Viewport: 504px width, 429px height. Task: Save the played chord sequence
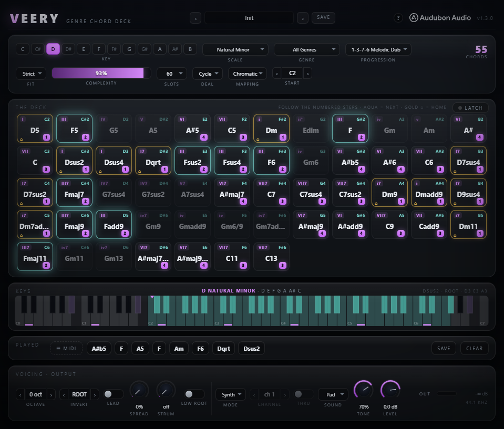pyautogui.click(x=444, y=349)
